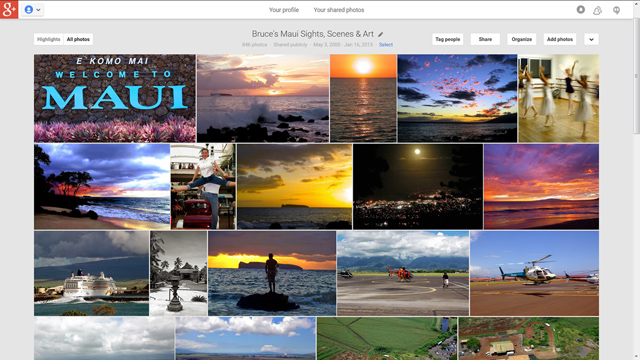Expand the more options arrow beside Add photos

(591, 39)
